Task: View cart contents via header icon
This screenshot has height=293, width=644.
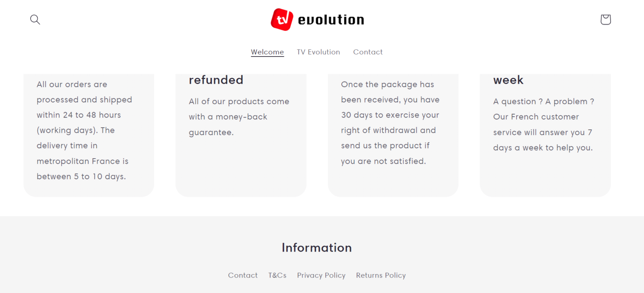Action: pos(605,19)
